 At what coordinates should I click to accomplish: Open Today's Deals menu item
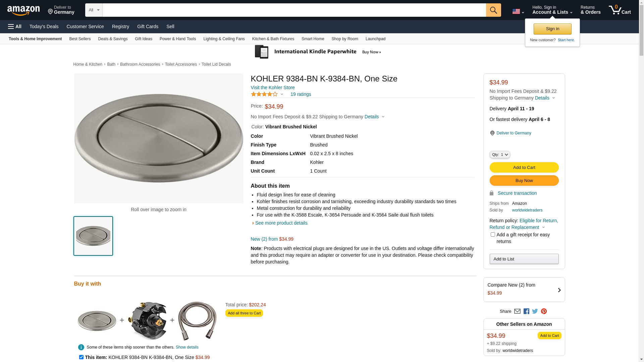click(44, 26)
